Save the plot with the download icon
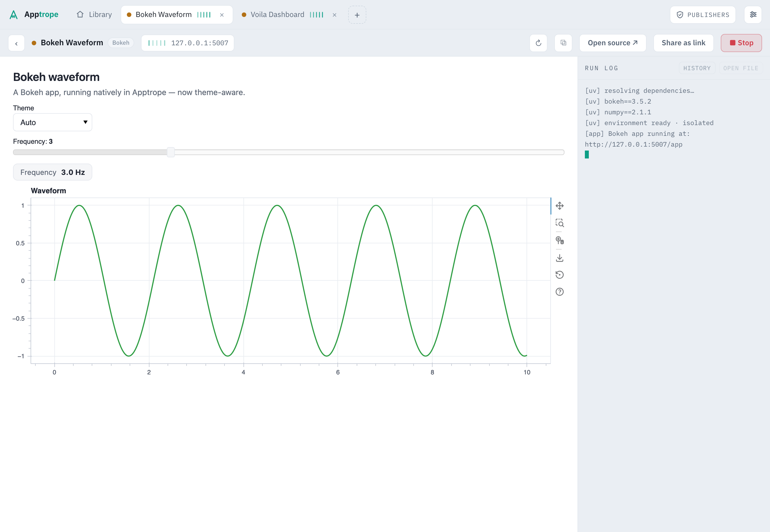Screen dimensions: 770x532 click(559, 258)
